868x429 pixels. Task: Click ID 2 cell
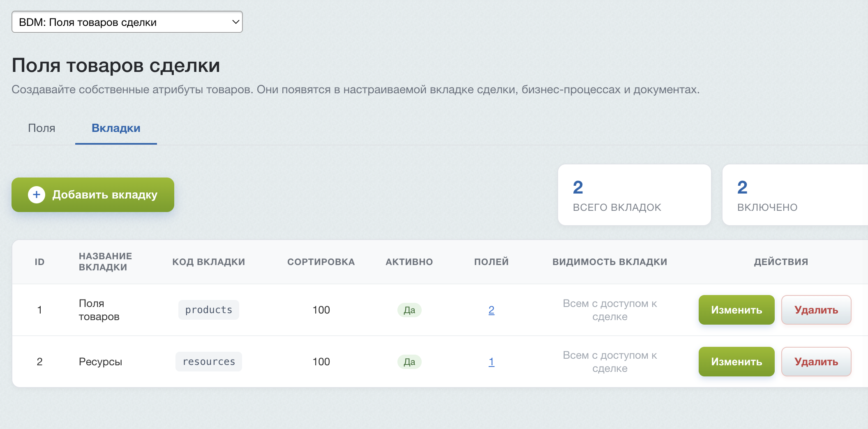click(x=39, y=362)
